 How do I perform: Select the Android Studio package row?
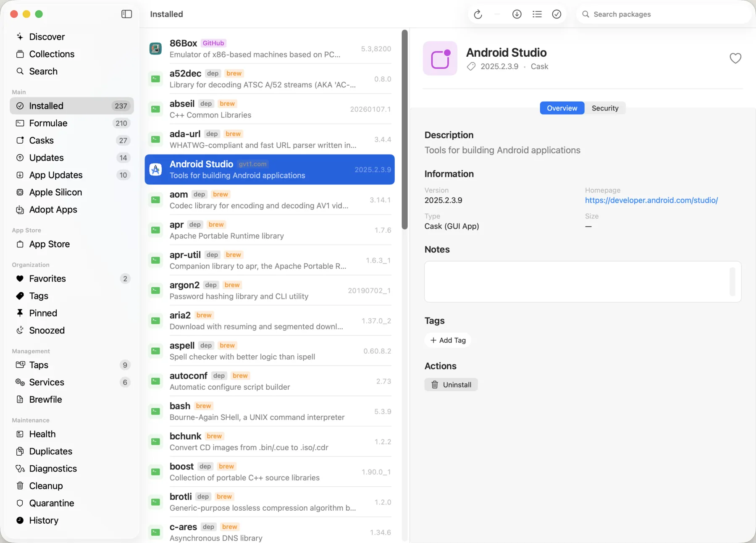point(270,170)
